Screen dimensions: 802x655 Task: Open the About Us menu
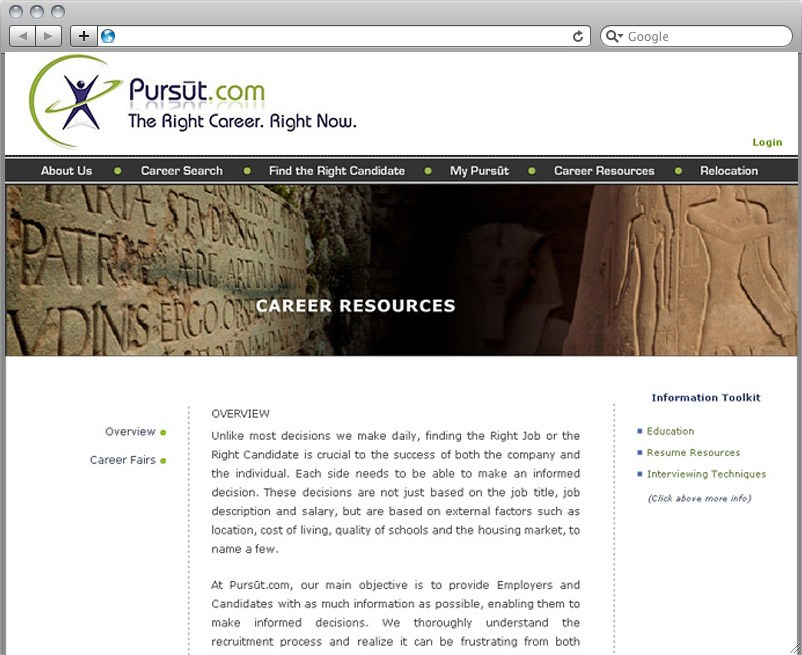(x=66, y=171)
